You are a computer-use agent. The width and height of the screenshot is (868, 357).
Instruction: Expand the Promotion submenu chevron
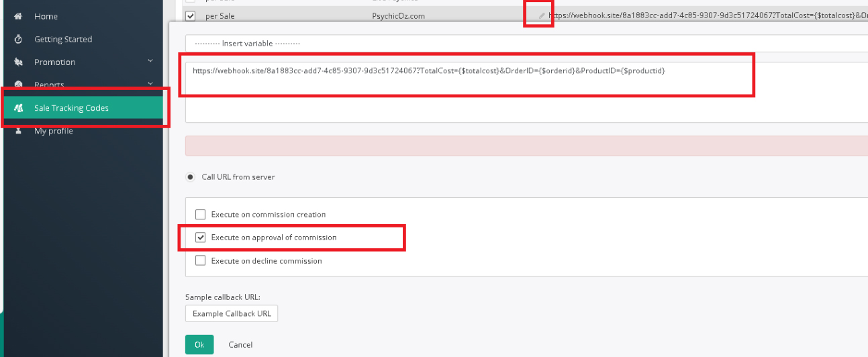150,62
